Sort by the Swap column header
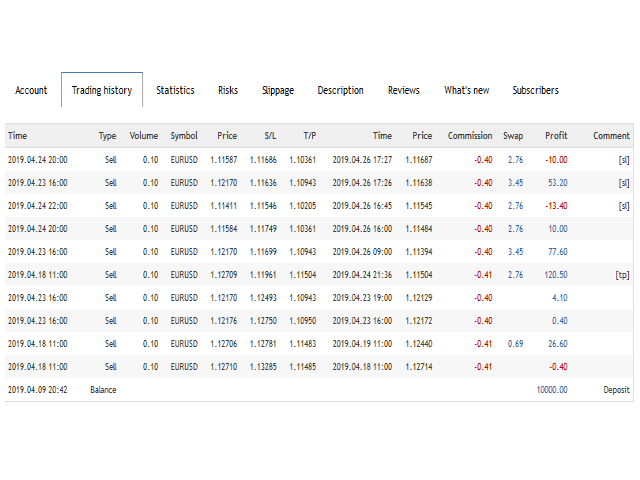 click(513, 136)
